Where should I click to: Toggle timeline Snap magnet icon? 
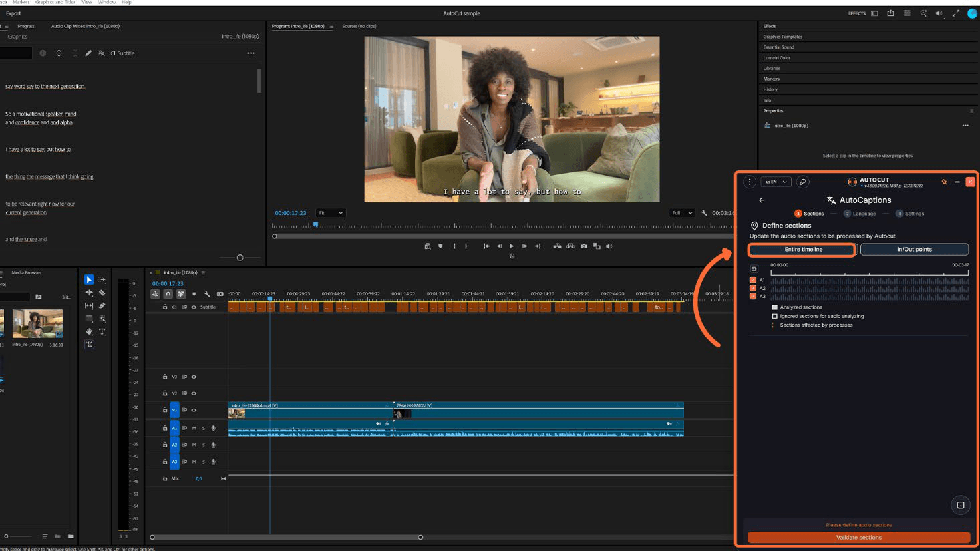168,294
